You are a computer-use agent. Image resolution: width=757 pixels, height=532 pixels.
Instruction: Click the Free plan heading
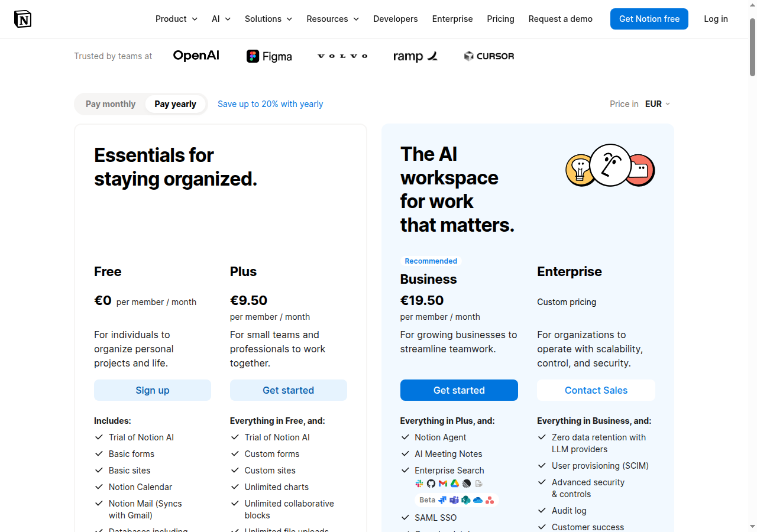pos(108,271)
